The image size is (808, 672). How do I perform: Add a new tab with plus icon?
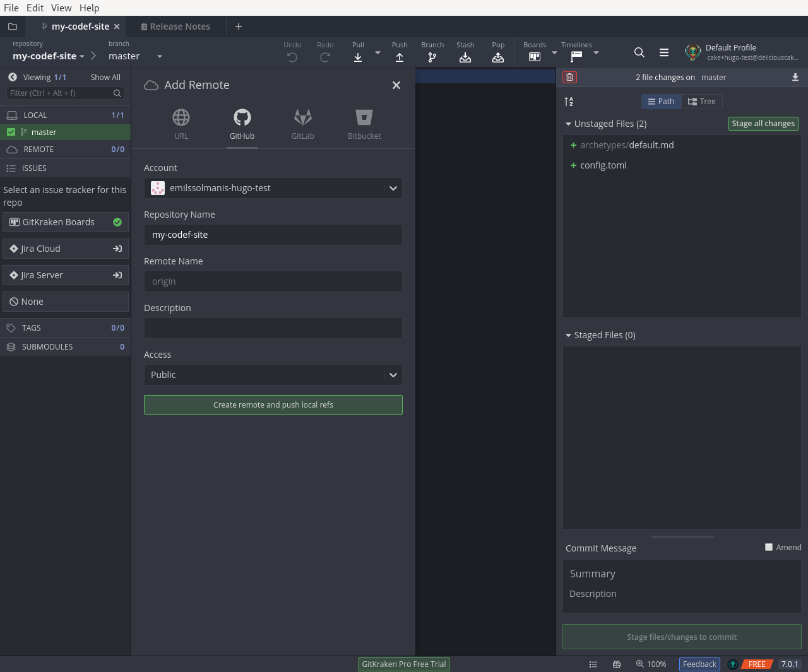(239, 27)
